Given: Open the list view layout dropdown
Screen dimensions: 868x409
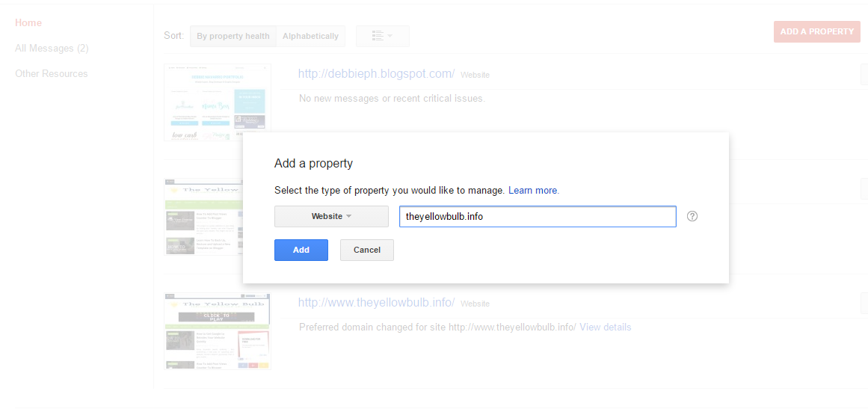Looking at the screenshot, I should pyautogui.click(x=383, y=36).
